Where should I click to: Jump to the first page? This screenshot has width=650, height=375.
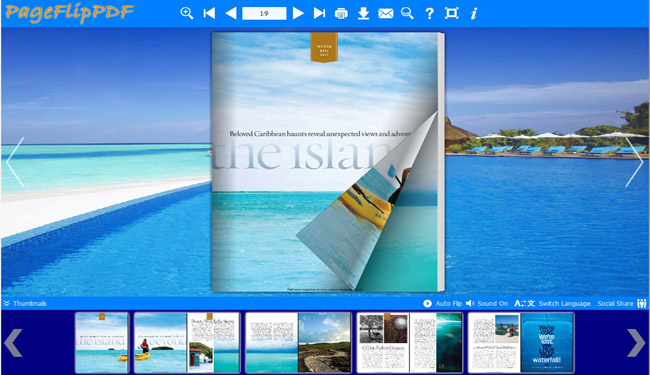click(209, 13)
